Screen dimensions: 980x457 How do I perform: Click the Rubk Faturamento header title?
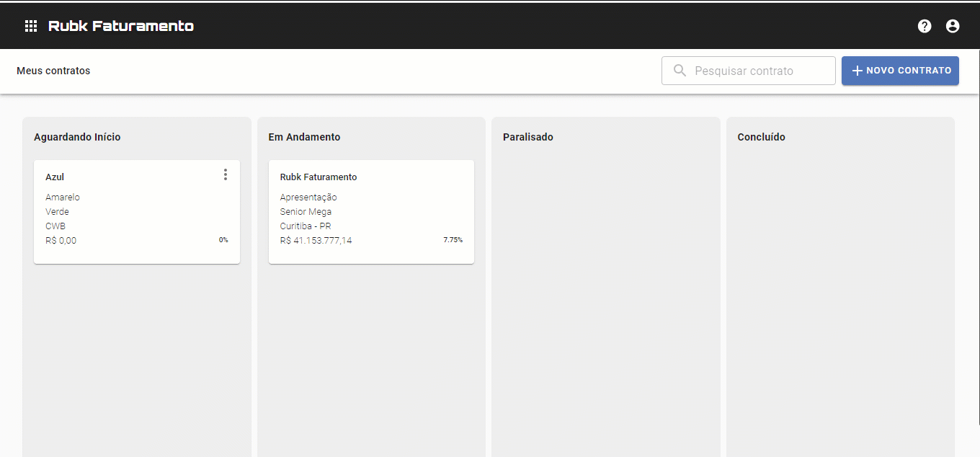click(121, 26)
